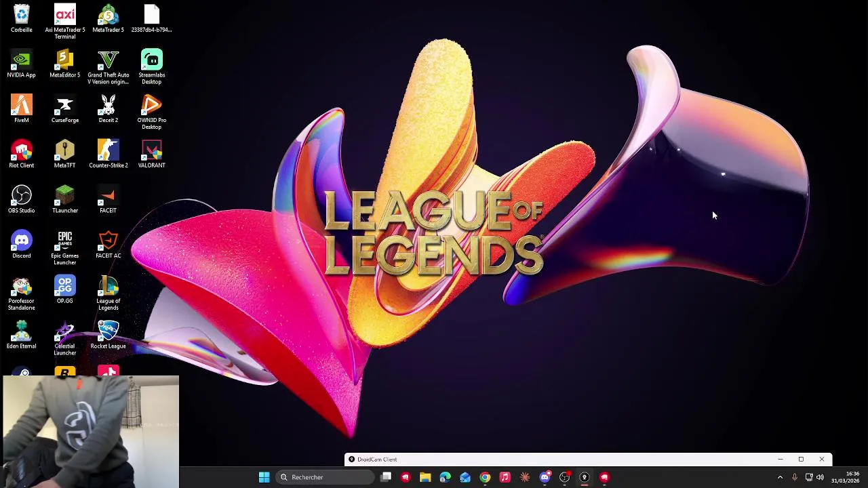Select the FiveM desktop icon
The height and width of the screenshot is (488, 868).
tap(22, 109)
